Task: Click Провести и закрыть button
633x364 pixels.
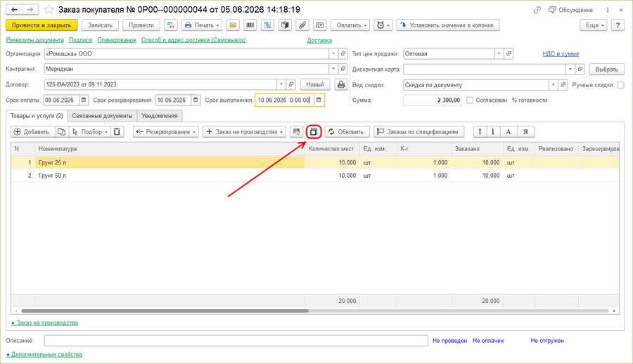Action: (41, 25)
